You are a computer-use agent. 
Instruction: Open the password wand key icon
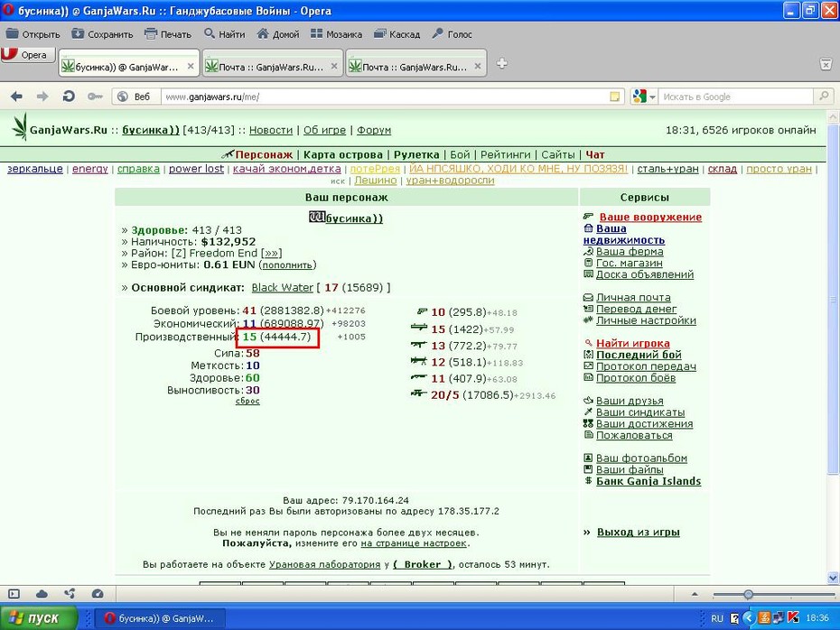pyautogui.click(x=95, y=97)
